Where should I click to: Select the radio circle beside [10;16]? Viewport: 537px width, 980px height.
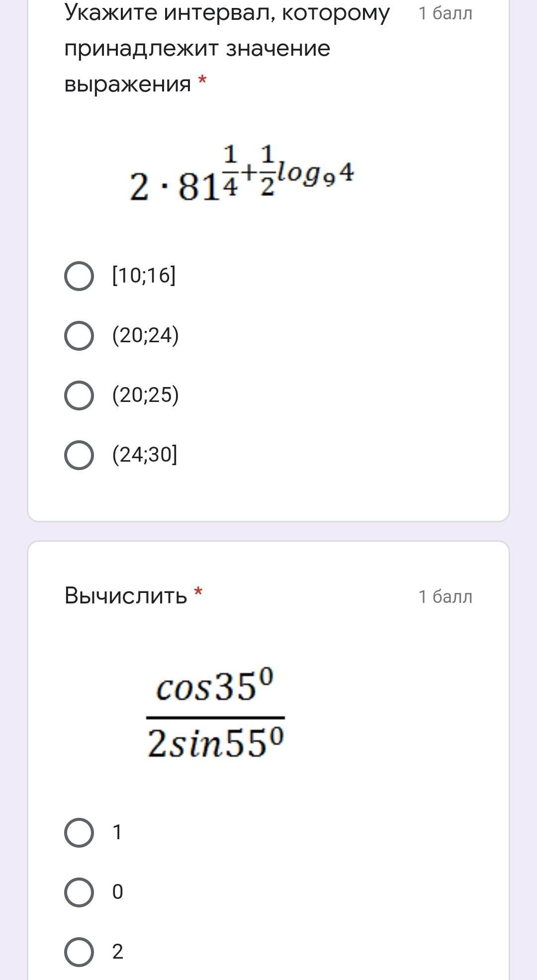coord(79,276)
